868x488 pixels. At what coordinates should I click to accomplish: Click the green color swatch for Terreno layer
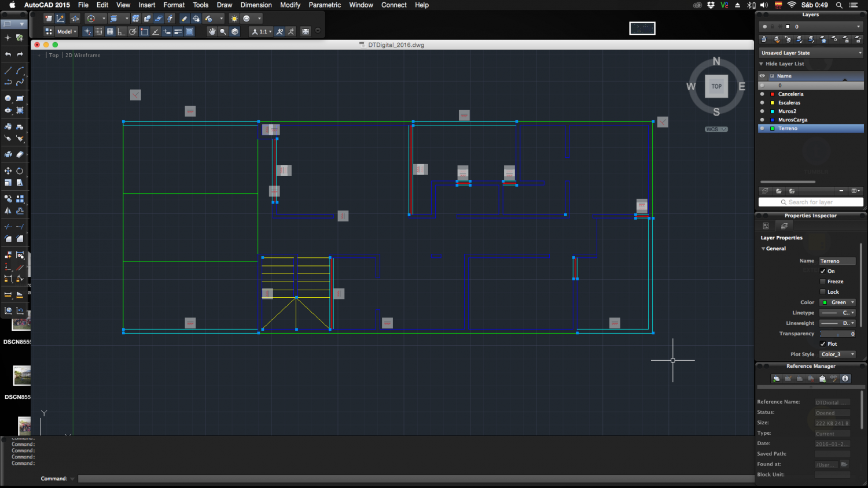(826, 302)
